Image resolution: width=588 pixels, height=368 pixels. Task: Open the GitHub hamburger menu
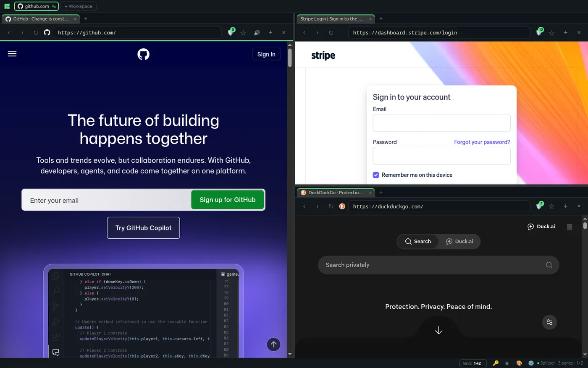tap(12, 54)
